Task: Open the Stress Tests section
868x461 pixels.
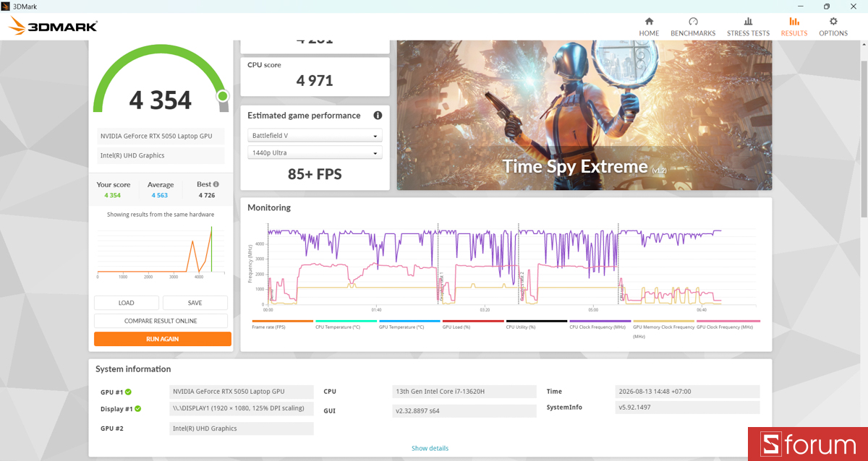Action: [748, 27]
